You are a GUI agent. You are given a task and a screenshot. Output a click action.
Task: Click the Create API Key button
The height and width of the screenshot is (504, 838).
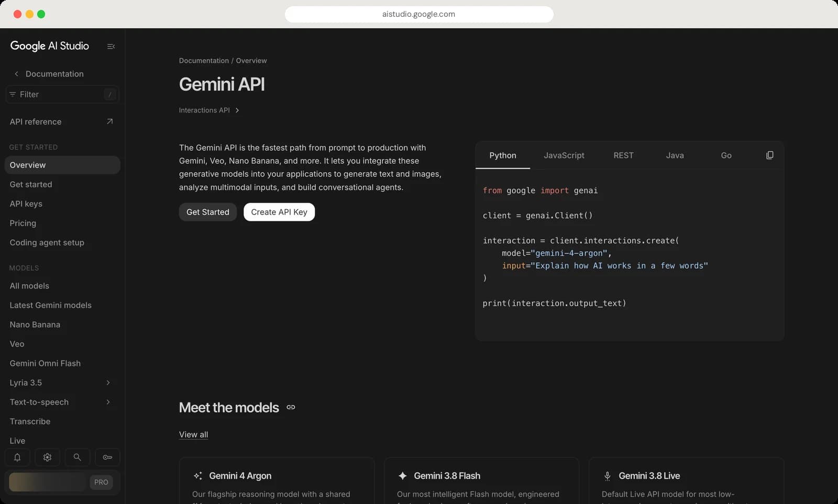[279, 212]
